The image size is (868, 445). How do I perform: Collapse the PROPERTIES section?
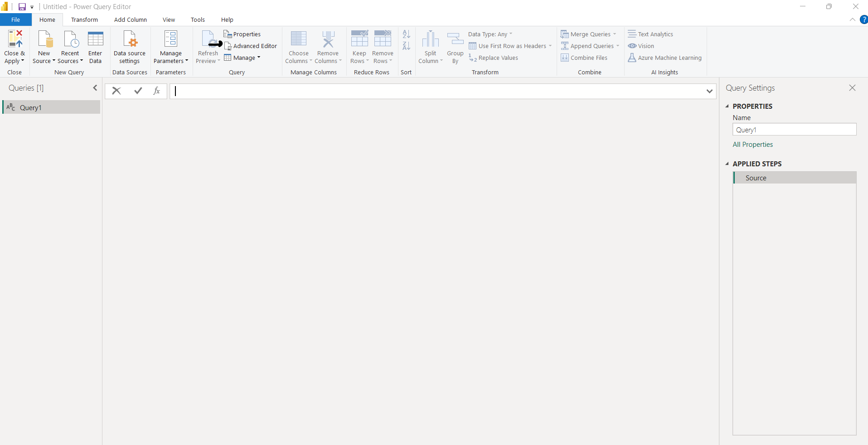tap(727, 106)
